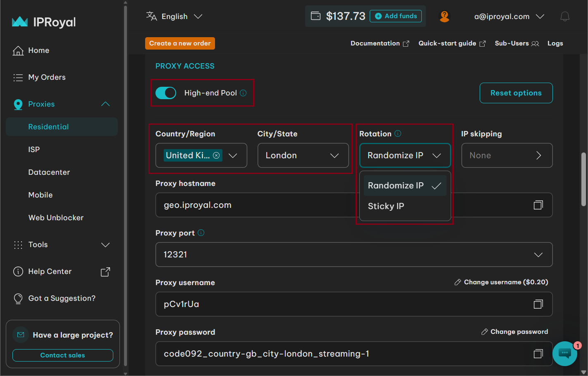Viewport: 588px width, 376px height.
Task: Click the Reset options button
Action: (x=516, y=93)
